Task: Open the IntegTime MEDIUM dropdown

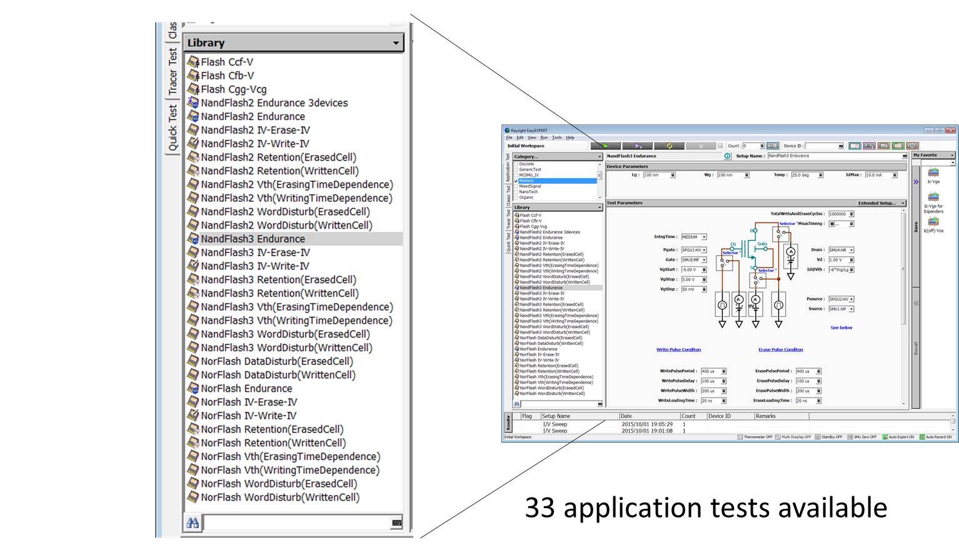Action: (694, 237)
